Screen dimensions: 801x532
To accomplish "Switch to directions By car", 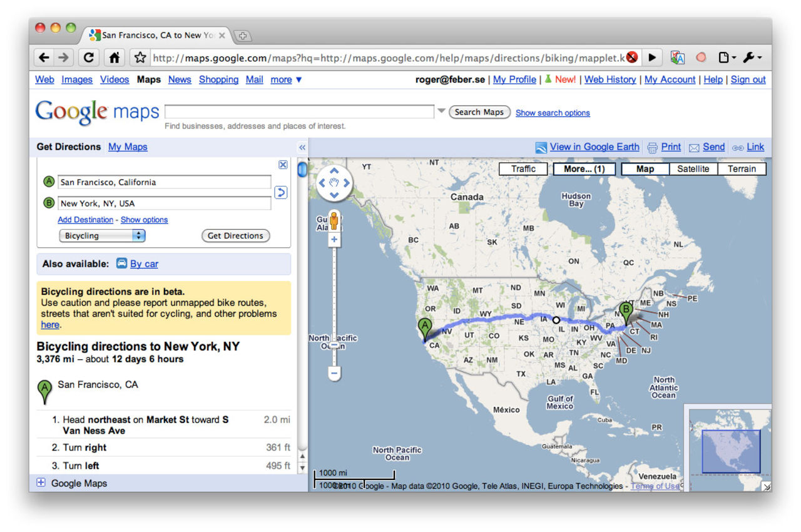I will (x=144, y=263).
